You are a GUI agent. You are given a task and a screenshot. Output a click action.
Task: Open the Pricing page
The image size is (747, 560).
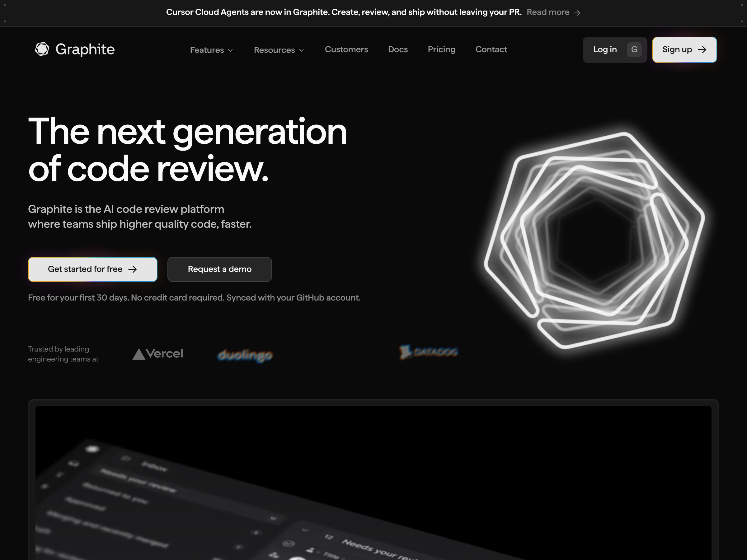441,49
